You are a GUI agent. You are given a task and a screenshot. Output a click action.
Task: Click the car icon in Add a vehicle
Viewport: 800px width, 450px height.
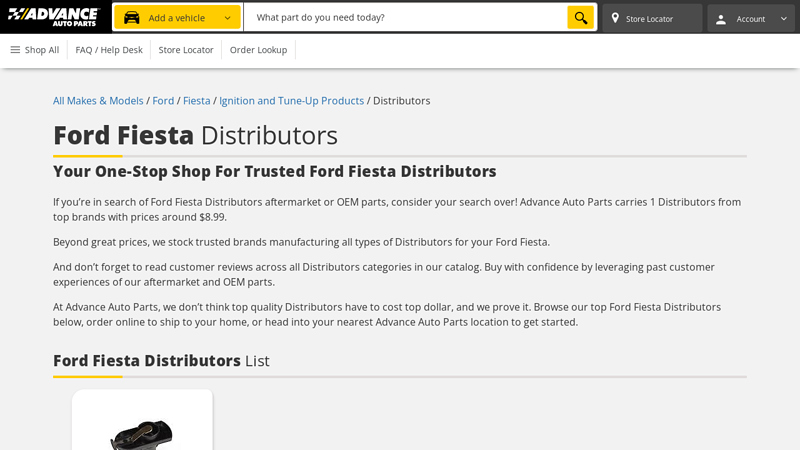click(x=132, y=18)
